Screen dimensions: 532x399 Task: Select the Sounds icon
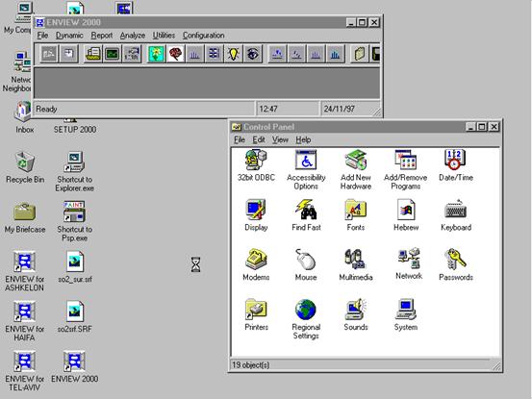pyautogui.click(x=356, y=314)
